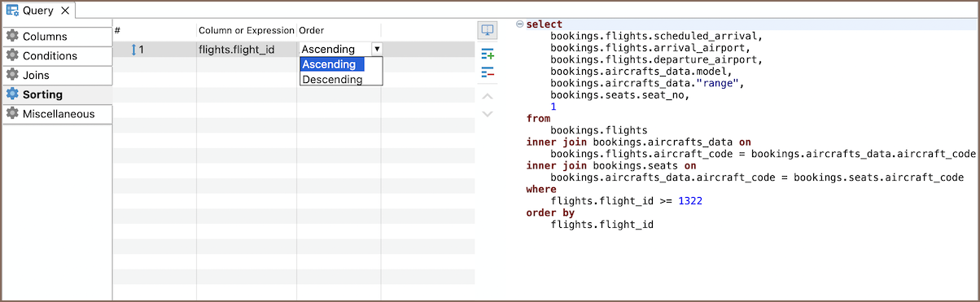Screen dimensions: 980x302
Task: Click the gear icon beside Miscellaneous
Action: [12, 114]
